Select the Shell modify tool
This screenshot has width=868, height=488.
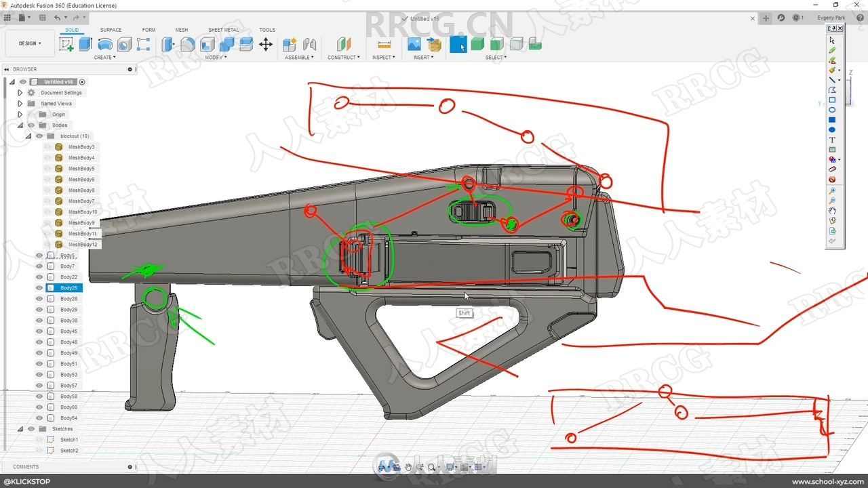pyautogui.click(x=208, y=44)
